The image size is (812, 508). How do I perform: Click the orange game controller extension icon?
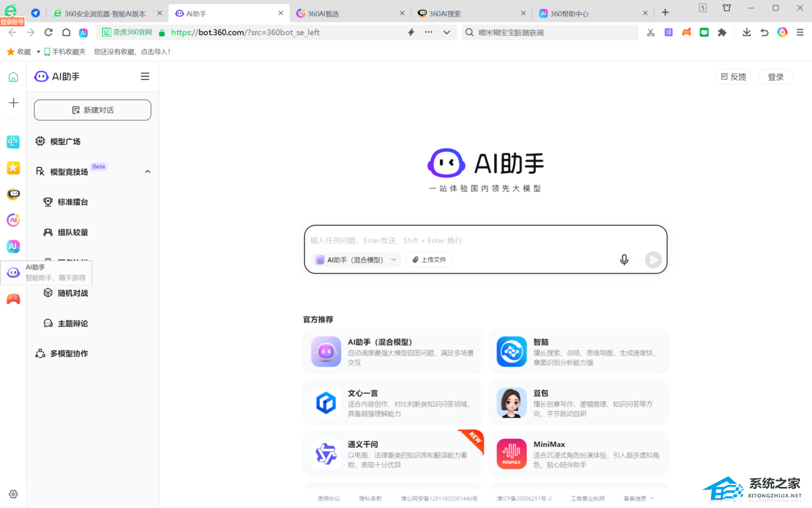pos(686,32)
